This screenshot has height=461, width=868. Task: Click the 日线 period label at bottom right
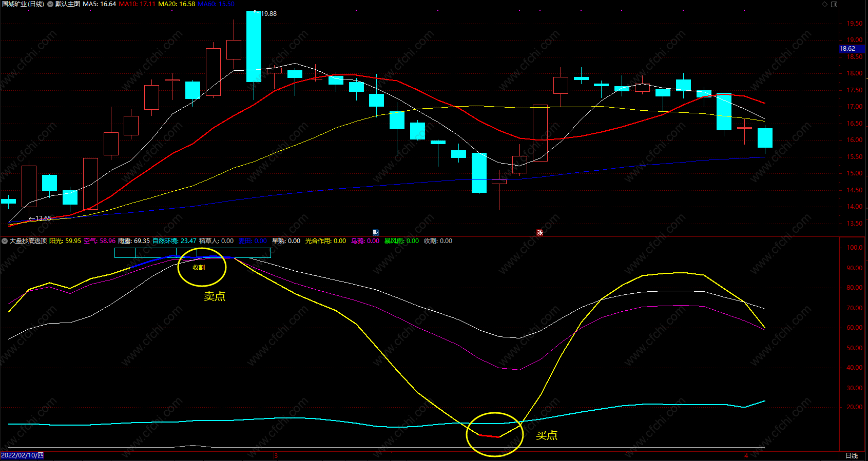click(852, 455)
